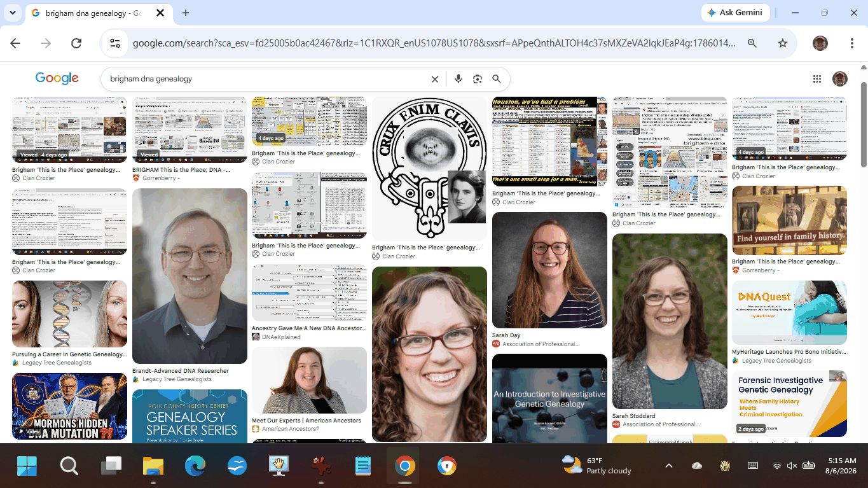
Task: Click the Ask Gemini button
Action: [x=736, y=13]
